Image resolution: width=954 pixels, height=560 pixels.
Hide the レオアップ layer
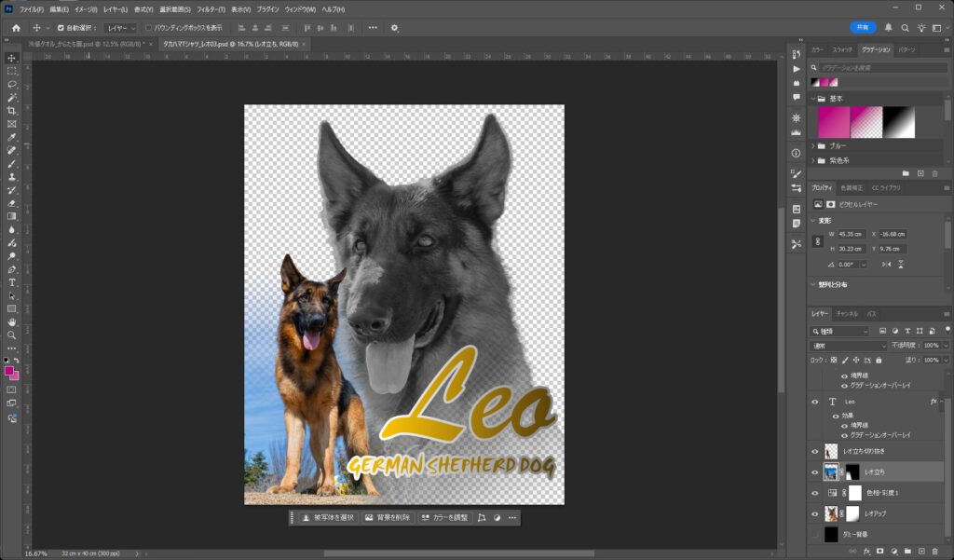pos(815,513)
